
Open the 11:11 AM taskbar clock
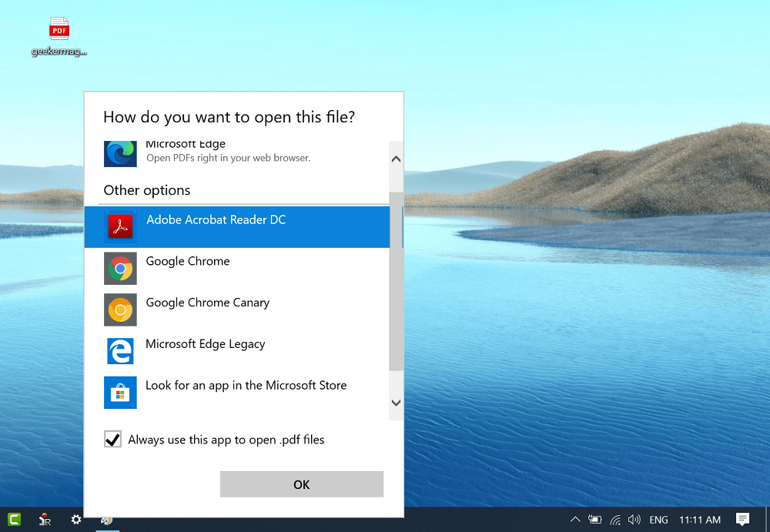point(700,520)
